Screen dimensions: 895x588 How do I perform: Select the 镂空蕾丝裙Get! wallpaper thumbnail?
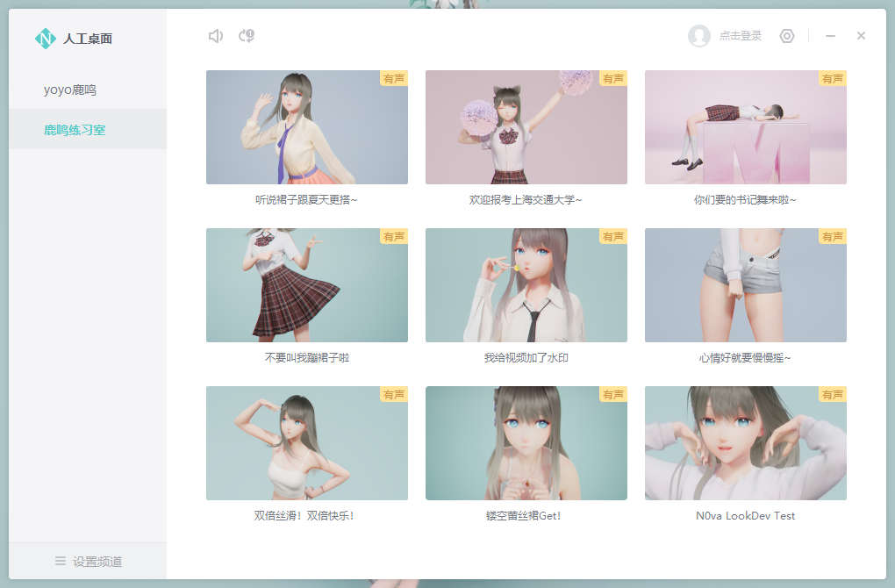(x=526, y=443)
